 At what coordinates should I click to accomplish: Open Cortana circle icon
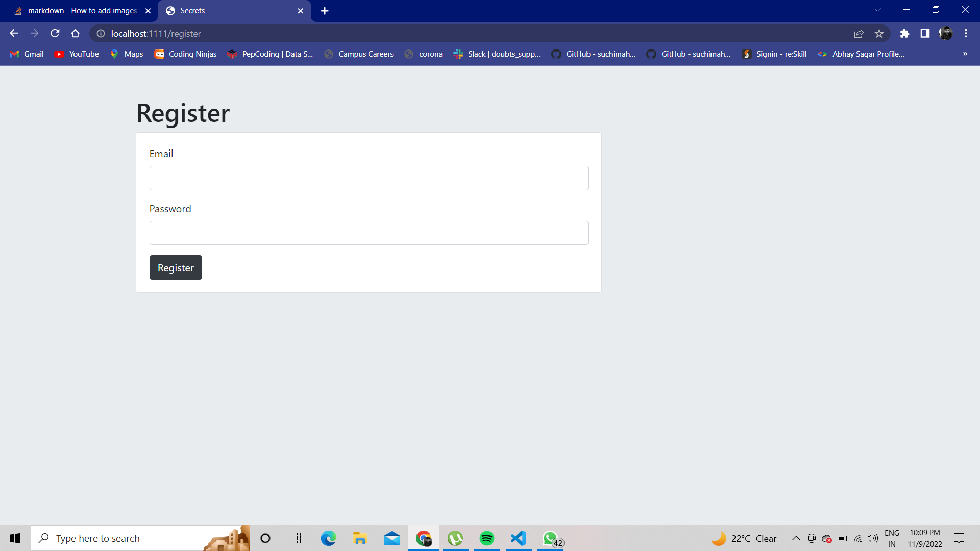pos(265,538)
